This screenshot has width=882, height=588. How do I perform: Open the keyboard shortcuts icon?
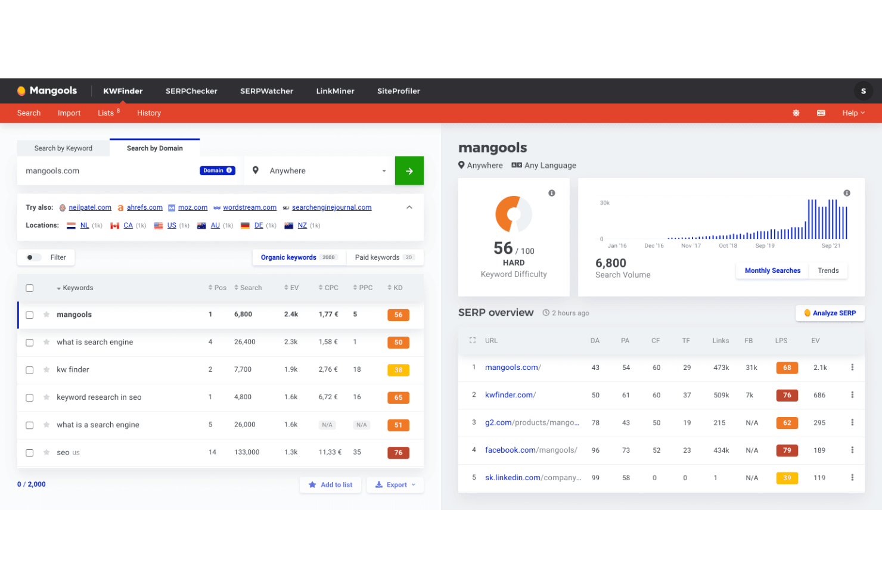pyautogui.click(x=821, y=113)
